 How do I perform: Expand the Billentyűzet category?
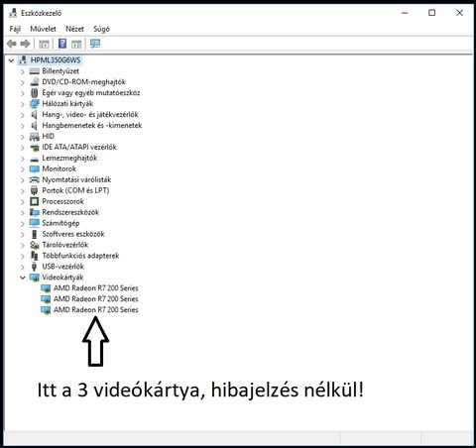click(23, 71)
